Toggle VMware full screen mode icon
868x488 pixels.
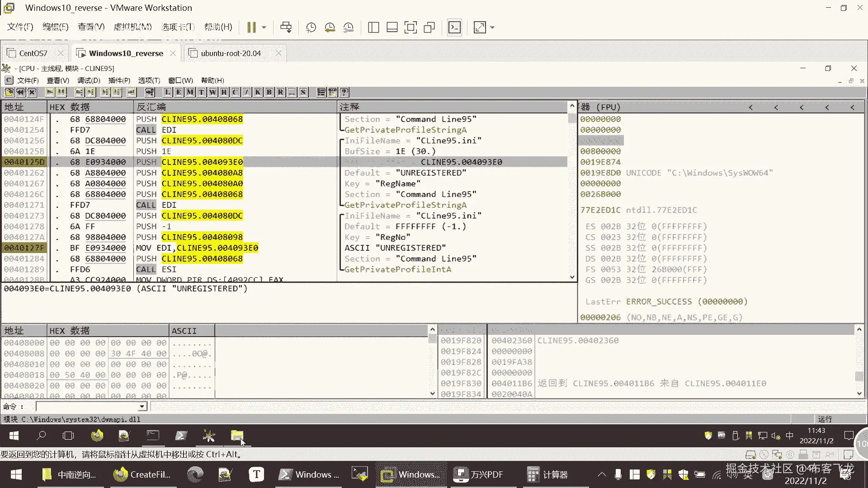click(x=410, y=27)
